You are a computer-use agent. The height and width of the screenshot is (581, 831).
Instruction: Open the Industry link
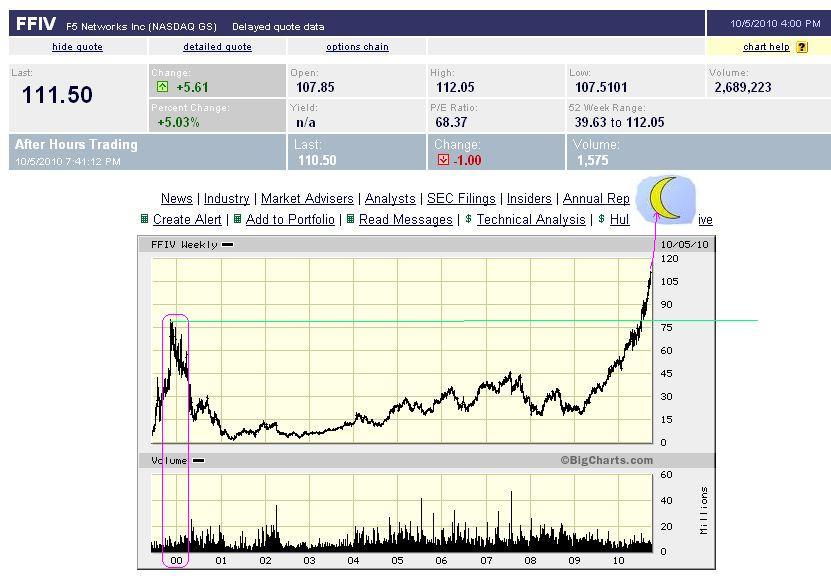226,198
